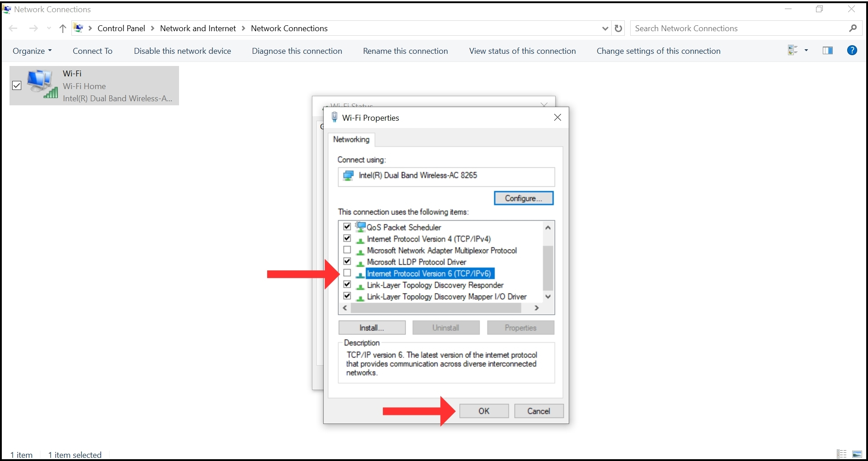This screenshot has width=868, height=461.
Task: Open View status of this connection
Action: 523,51
